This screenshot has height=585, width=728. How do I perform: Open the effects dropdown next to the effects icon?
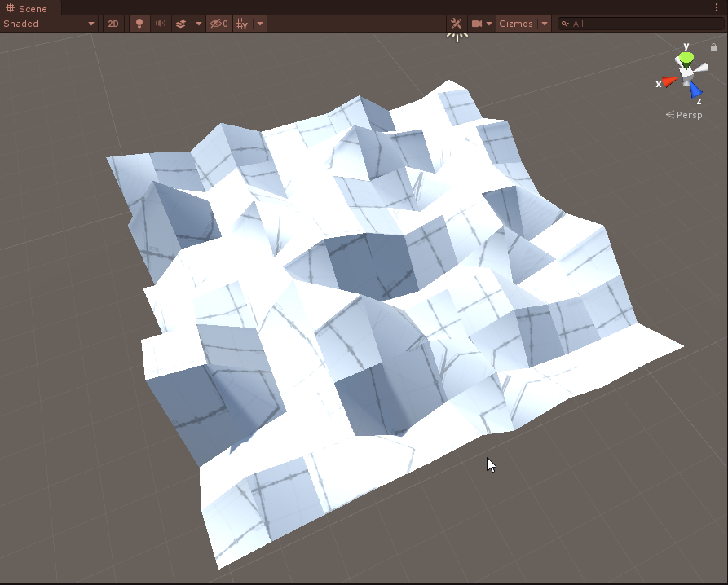point(198,24)
